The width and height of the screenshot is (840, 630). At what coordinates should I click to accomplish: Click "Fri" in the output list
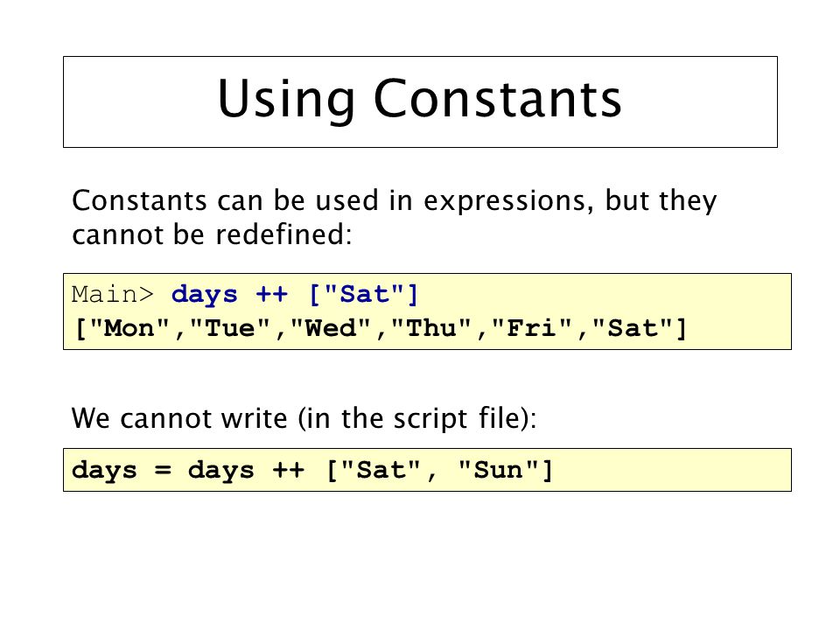532,328
